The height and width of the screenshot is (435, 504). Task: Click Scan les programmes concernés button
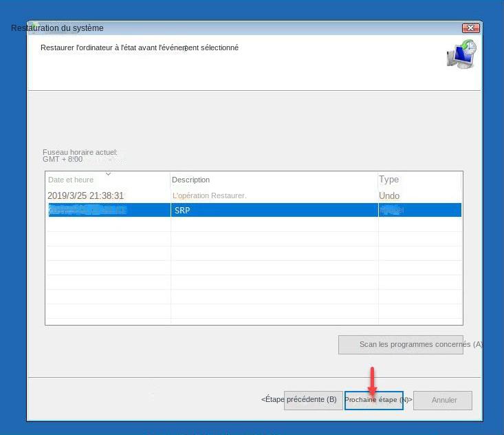(400, 345)
